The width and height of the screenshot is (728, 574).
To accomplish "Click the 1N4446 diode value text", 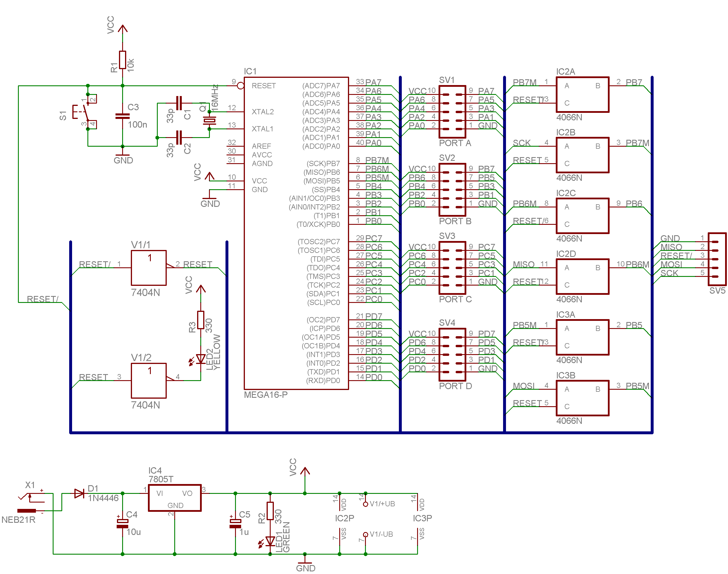I will tap(103, 498).
